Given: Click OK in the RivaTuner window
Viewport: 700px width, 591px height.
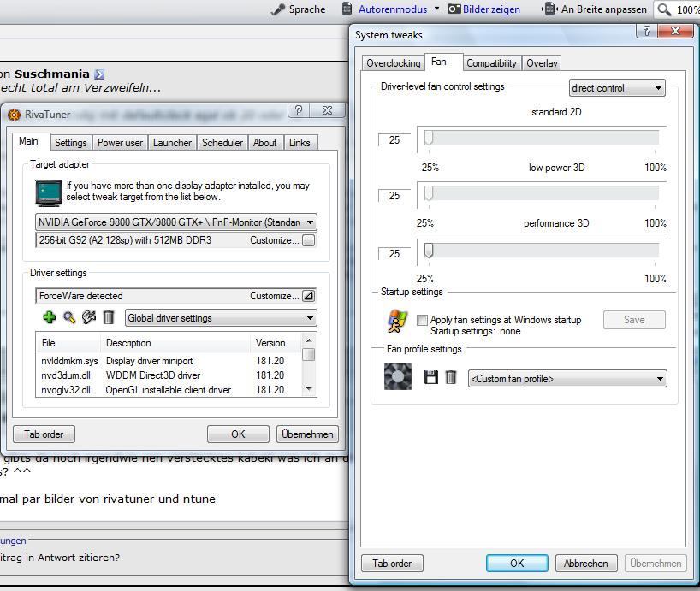Looking at the screenshot, I should (x=238, y=434).
